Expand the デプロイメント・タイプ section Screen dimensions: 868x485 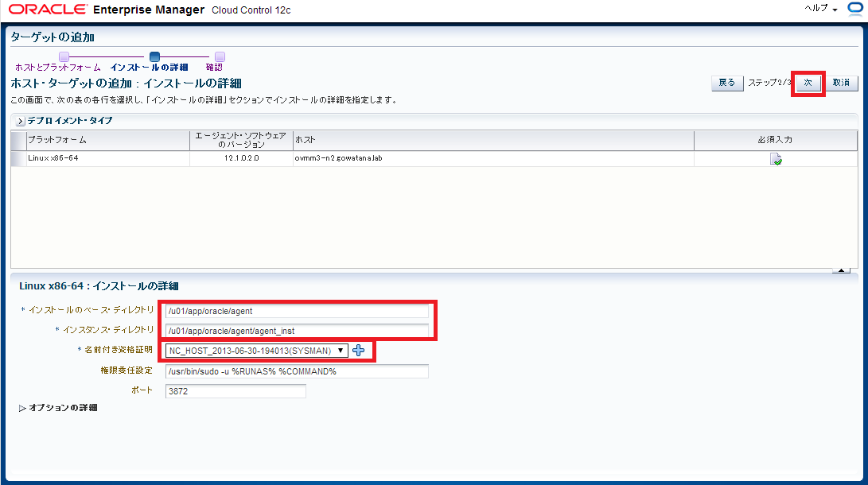coord(20,121)
